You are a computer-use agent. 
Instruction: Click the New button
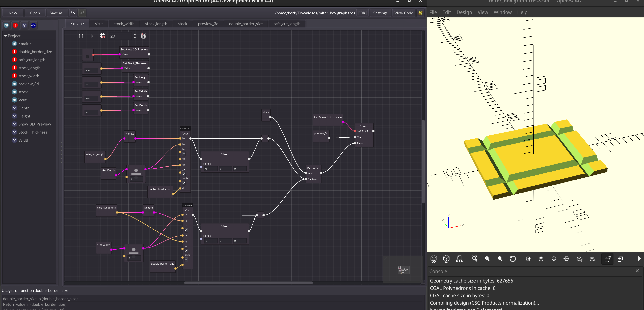[x=13, y=13]
